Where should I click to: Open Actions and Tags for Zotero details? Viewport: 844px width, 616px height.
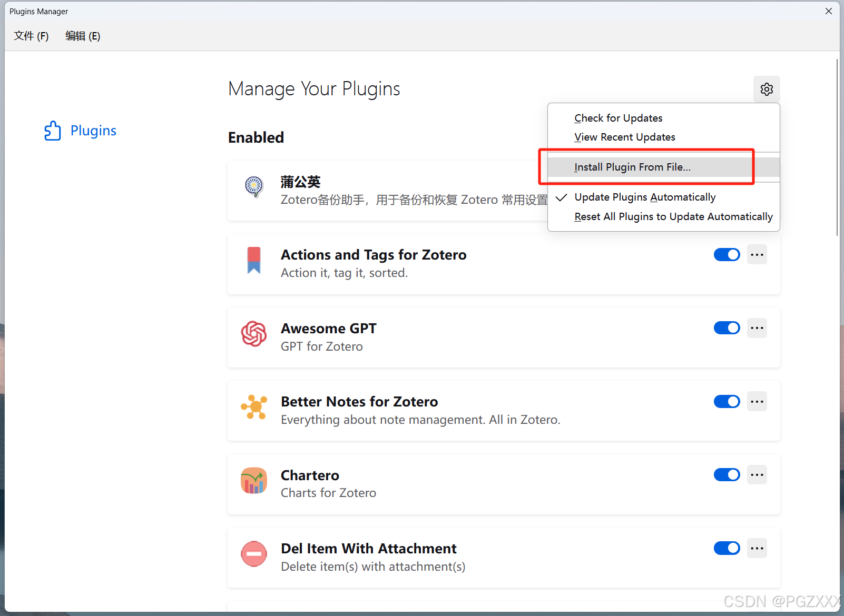tap(374, 255)
